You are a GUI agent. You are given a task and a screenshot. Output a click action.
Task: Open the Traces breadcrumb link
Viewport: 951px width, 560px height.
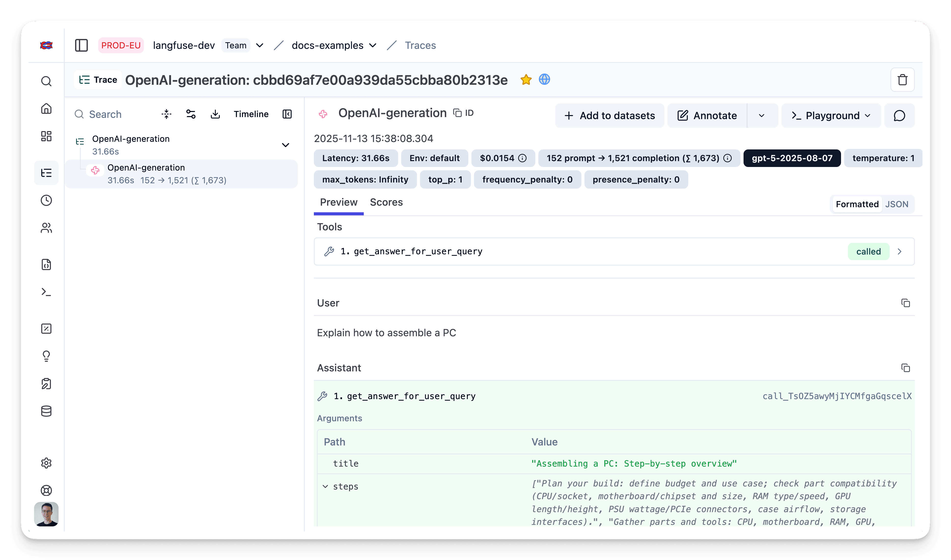[420, 45]
